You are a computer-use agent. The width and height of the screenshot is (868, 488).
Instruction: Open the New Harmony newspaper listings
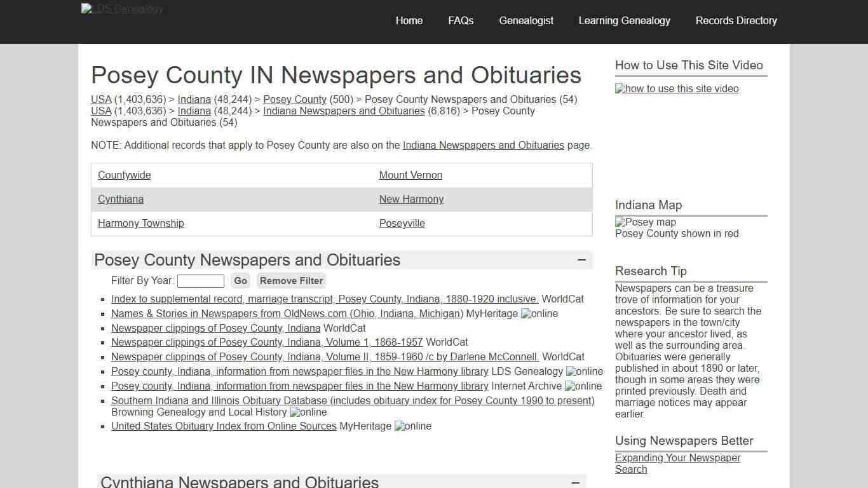(x=411, y=199)
